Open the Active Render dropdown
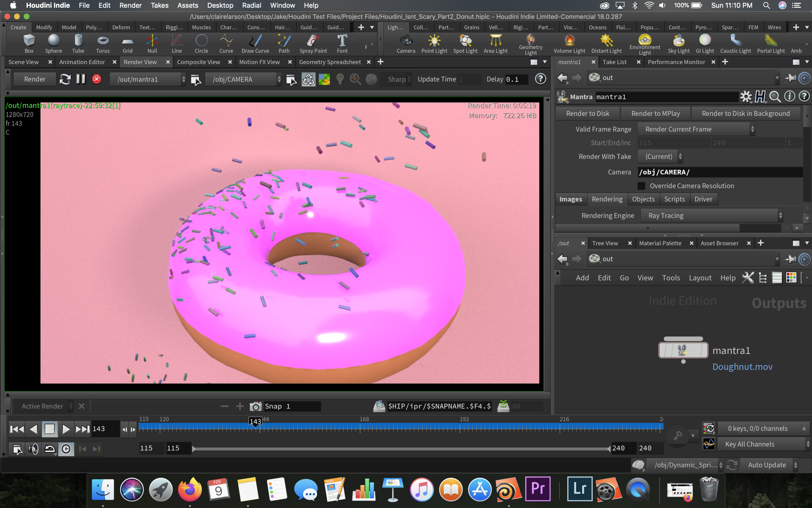The height and width of the screenshot is (508, 812). 43,406
